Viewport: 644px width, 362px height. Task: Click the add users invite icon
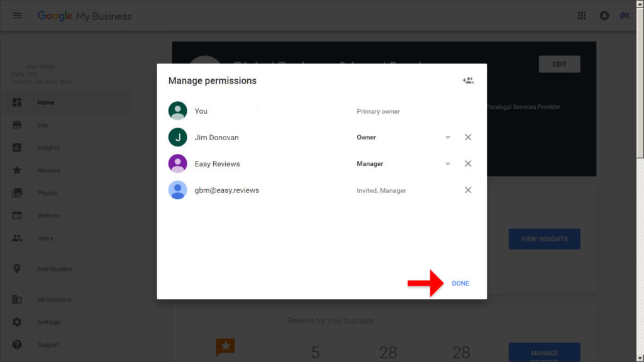(x=468, y=80)
